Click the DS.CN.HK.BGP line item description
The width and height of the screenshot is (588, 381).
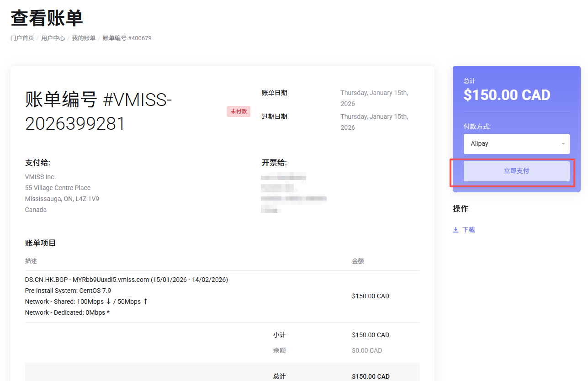pos(127,280)
